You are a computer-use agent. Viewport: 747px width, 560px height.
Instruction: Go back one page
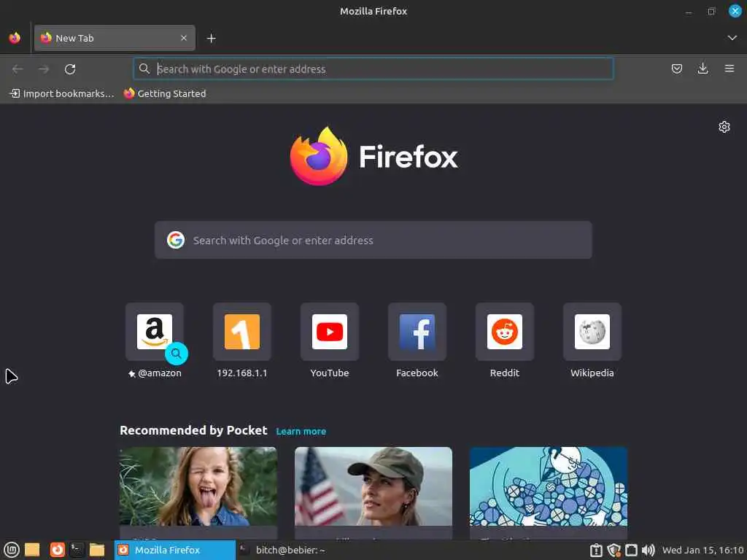pyautogui.click(x=18, y=69)
